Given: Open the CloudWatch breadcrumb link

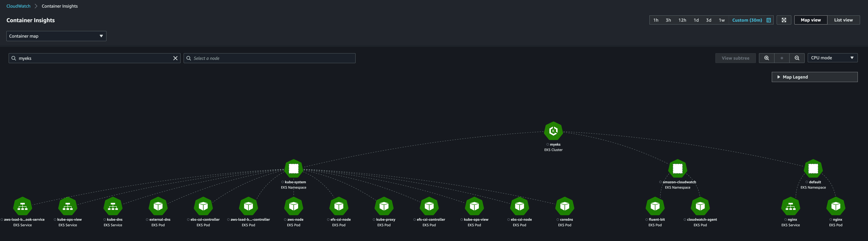Looking at the screenshot, I should 18,6.
